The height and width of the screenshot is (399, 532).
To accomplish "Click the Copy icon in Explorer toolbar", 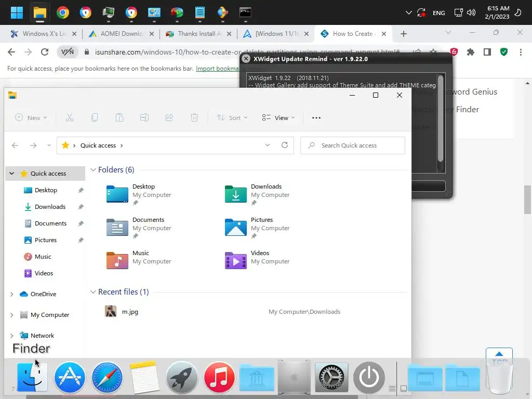I will click(95, 118).
